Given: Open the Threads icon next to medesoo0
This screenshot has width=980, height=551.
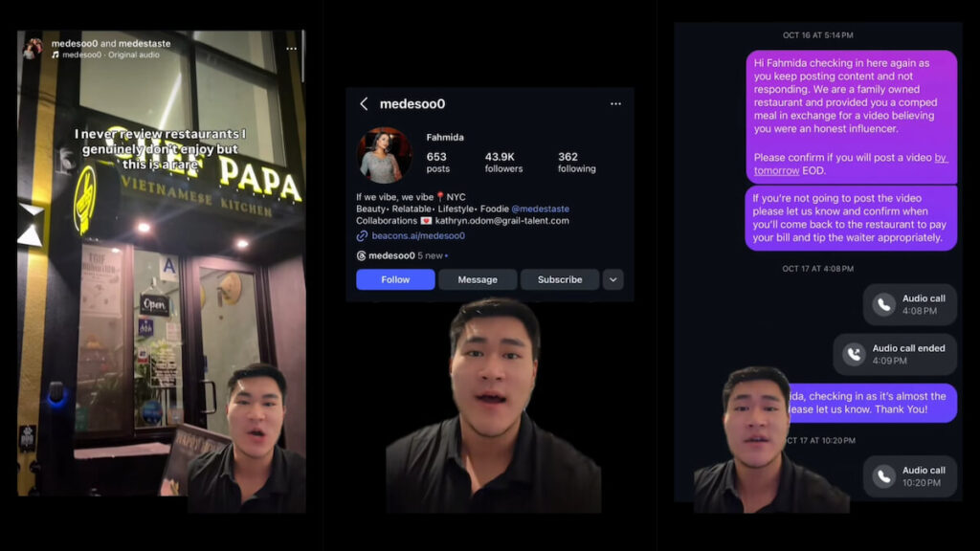Looking at the screenshot, I should click(361, 255).
